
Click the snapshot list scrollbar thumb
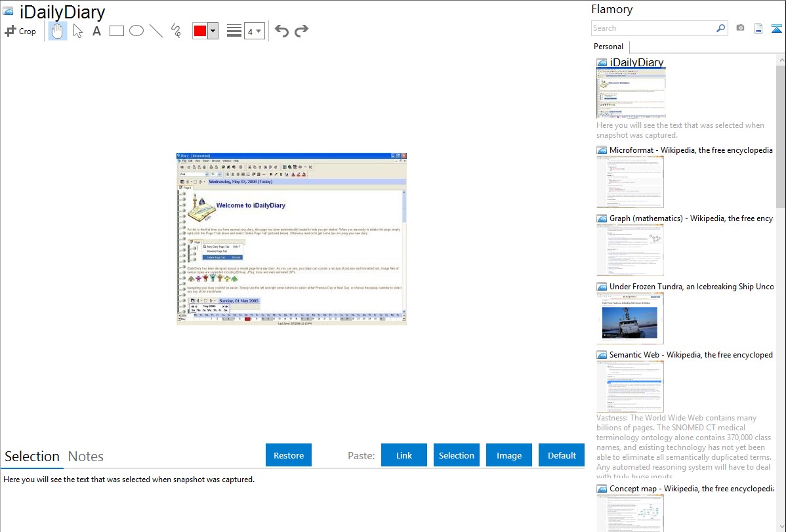(781, 136)
